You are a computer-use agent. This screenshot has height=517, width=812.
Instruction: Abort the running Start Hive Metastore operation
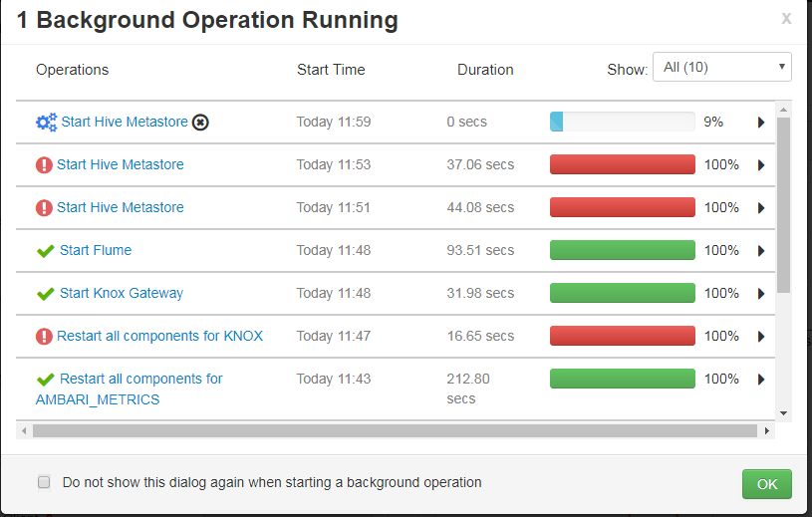tap(200, 123)
